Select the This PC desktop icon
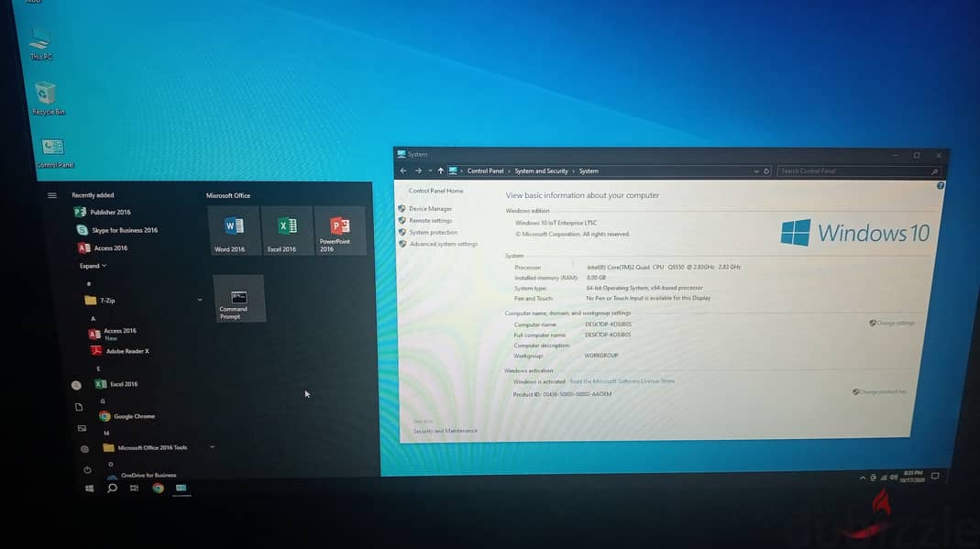 pos(40,44)
